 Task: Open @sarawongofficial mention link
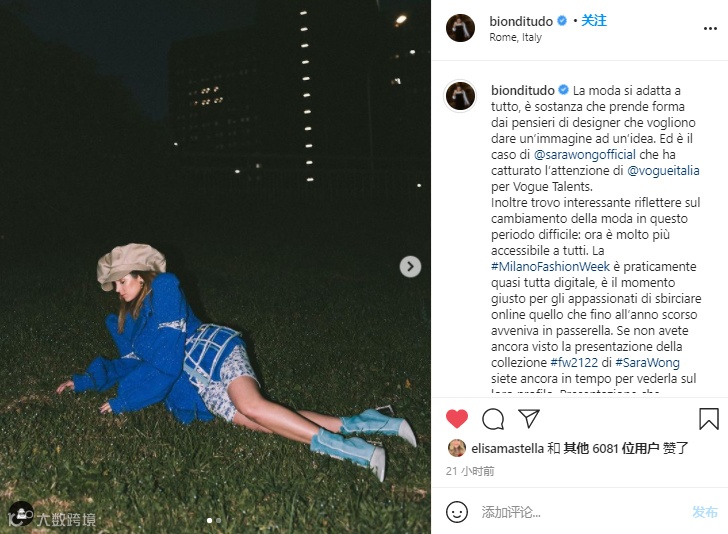tap(585, 155)
